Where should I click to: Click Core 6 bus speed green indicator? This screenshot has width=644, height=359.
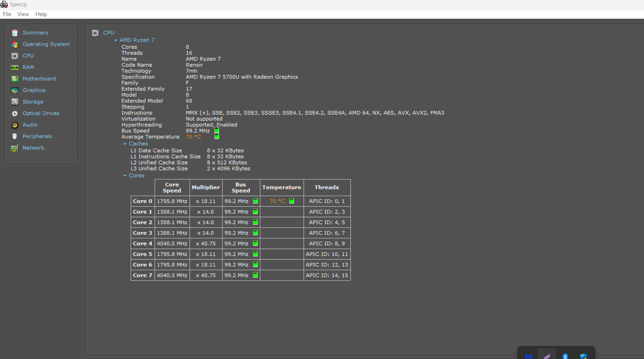tap(255, 265)
